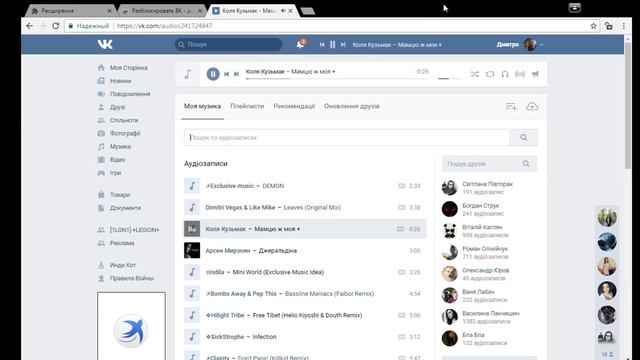Open Музика in sidebar

[114, 146]
